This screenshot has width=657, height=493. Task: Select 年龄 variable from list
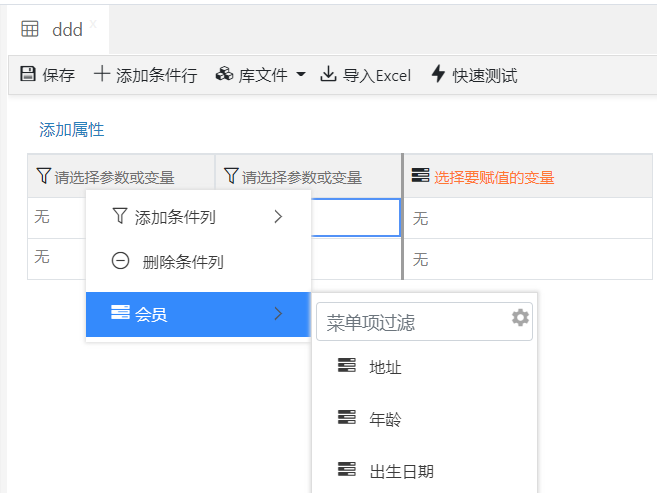[385, 419]
